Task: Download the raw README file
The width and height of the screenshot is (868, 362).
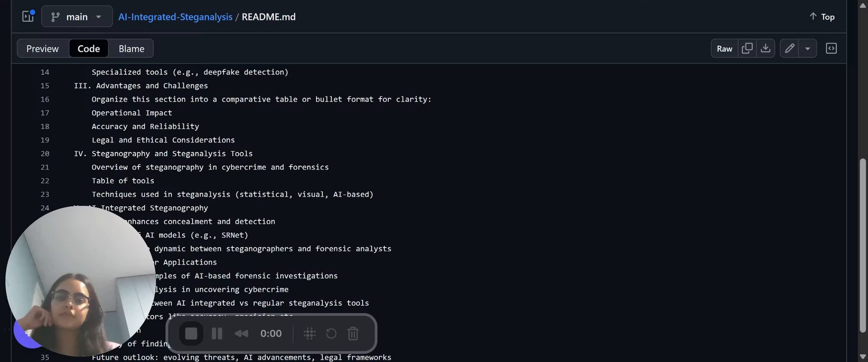Action: [766, 49]
